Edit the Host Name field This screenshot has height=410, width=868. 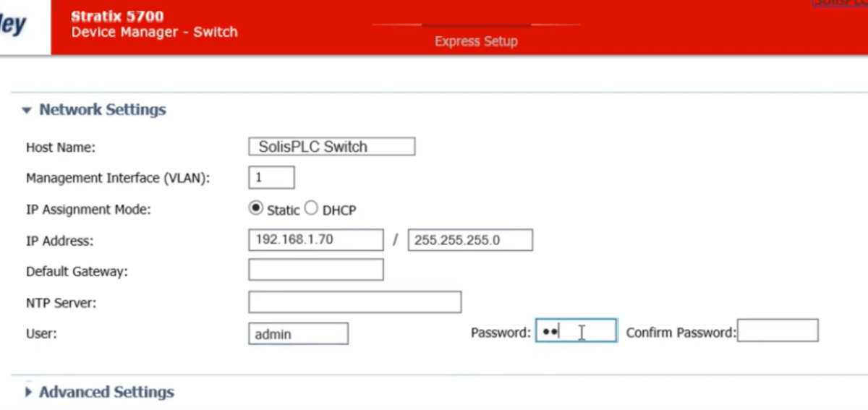331,147
